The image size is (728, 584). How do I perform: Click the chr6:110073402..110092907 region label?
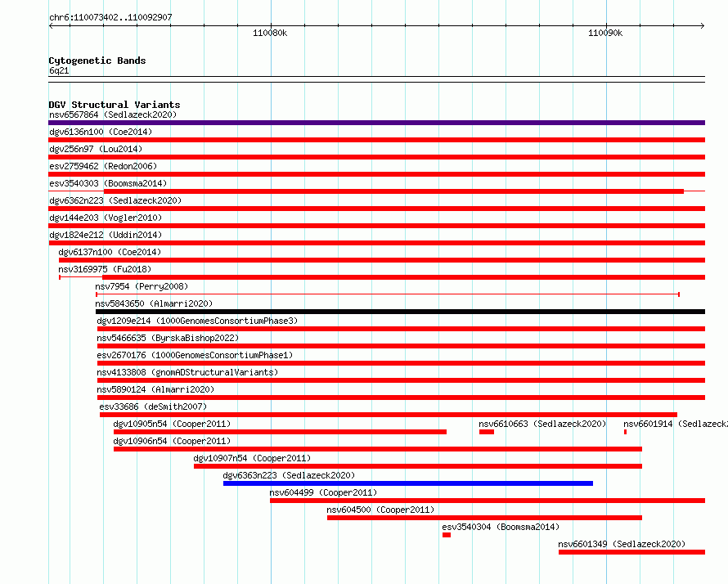(110, 17)
